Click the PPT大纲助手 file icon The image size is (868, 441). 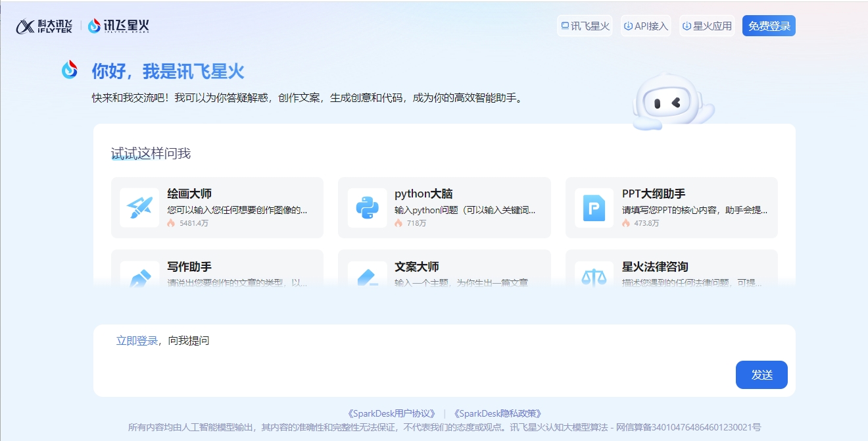click(594, 207)
